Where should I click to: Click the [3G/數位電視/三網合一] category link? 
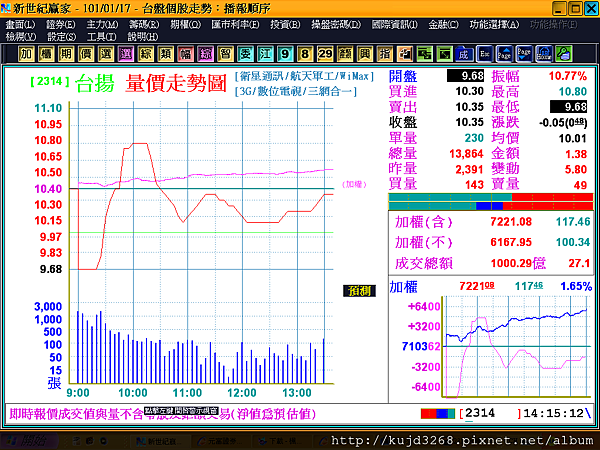[x=296, y=91]
